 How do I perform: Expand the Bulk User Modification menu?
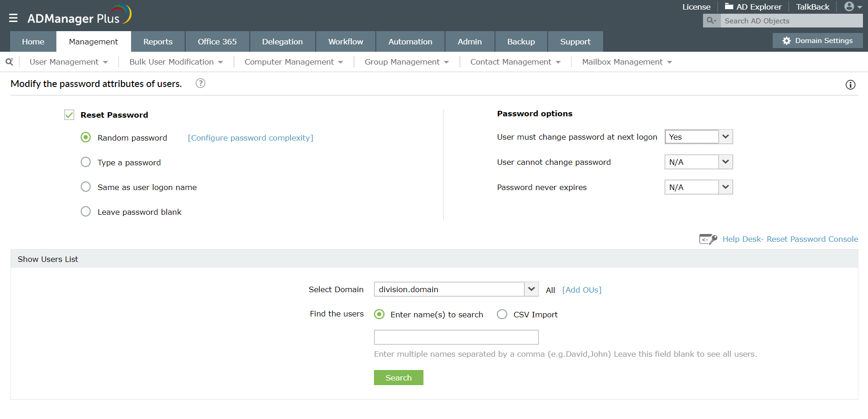176,62
